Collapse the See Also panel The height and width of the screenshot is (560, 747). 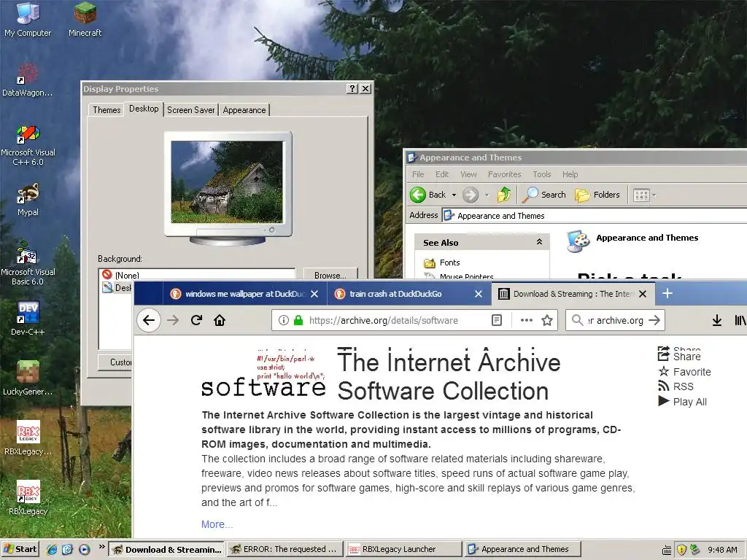click(539, 242)
